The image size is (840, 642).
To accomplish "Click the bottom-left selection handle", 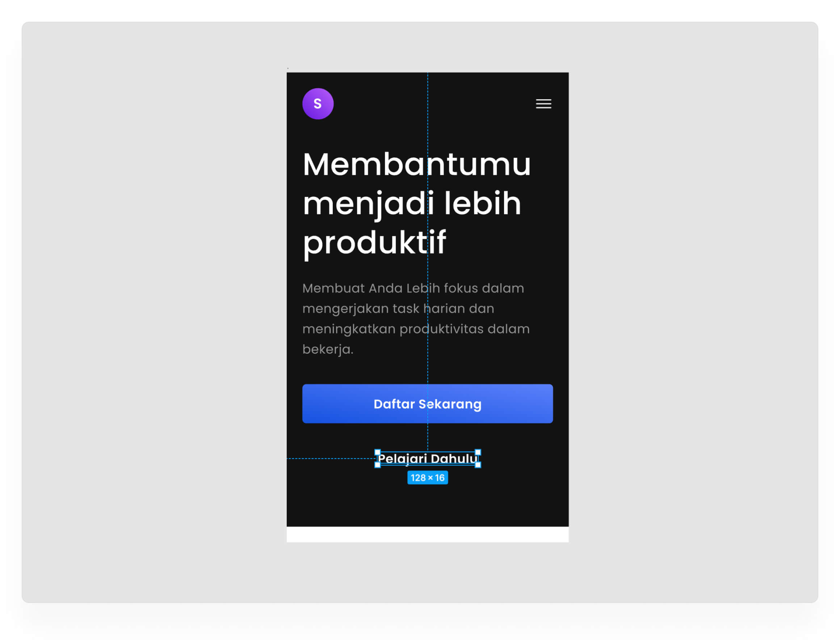I will [377, 465].
